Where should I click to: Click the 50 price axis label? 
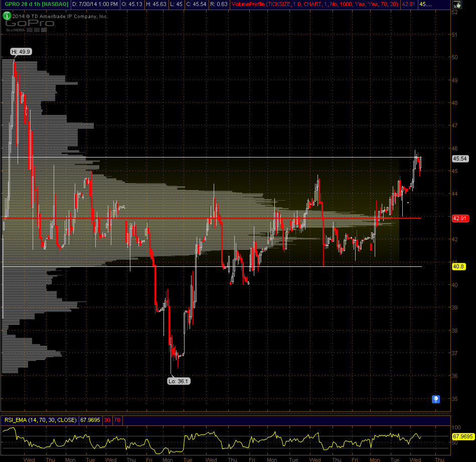tap(454, 57)
